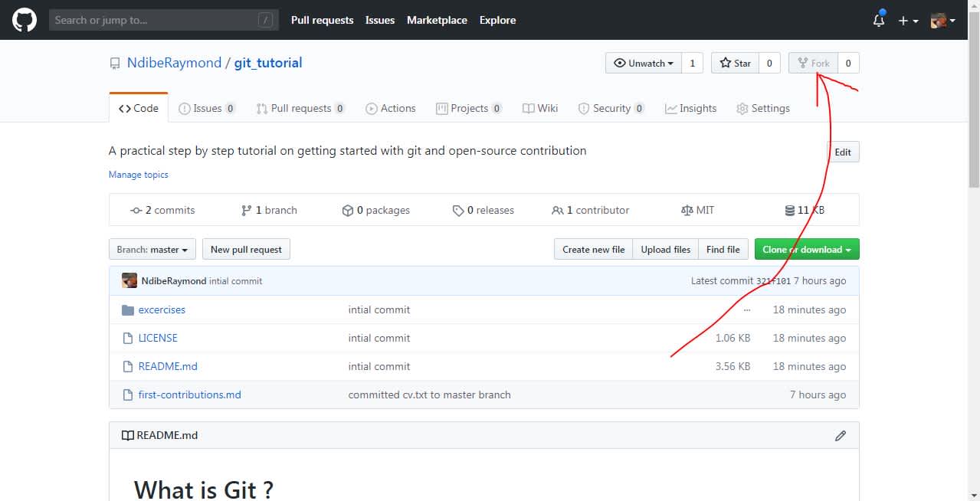Open 'intial commit' message in LICENSE row
Viewport: 980px width, 501px height.
[379, 338]
